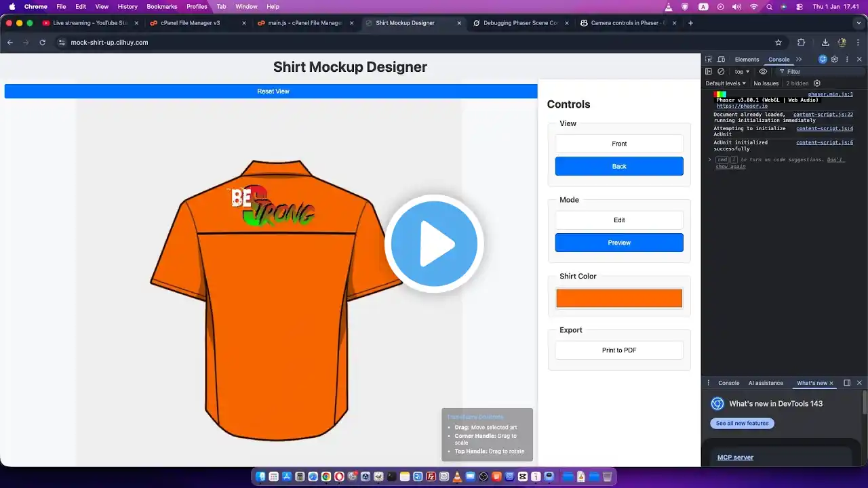Switch to the 'Debugging Phaser Scene' browser tab
The height and width of the screenshot is (488, 868).
[521, 23]
